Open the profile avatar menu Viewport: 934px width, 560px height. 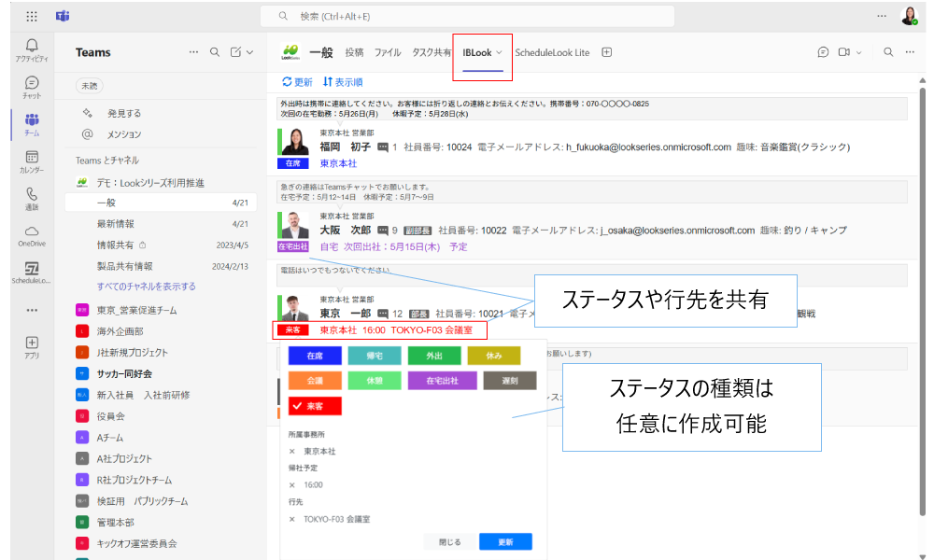pyautogui.click(x=909, y=16)
